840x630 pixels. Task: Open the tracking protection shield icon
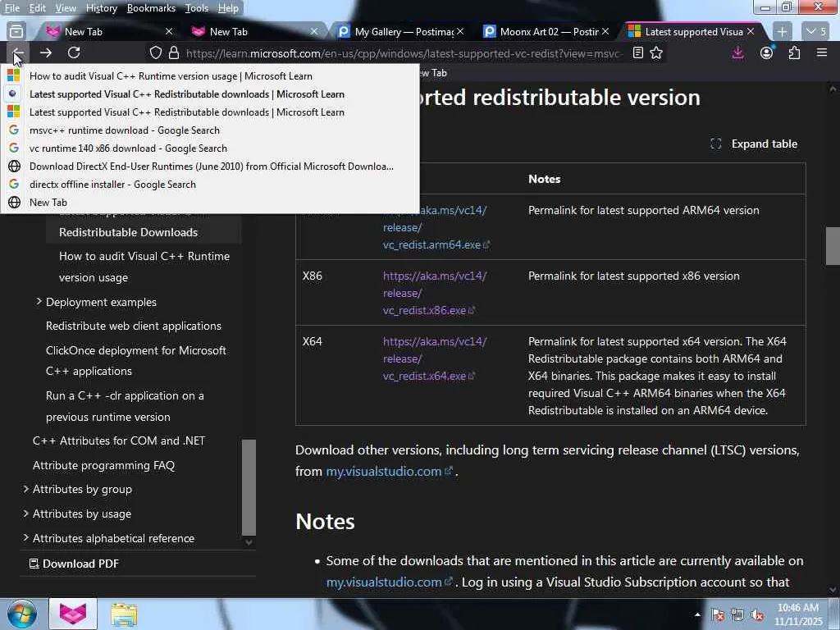coord(156,53)
